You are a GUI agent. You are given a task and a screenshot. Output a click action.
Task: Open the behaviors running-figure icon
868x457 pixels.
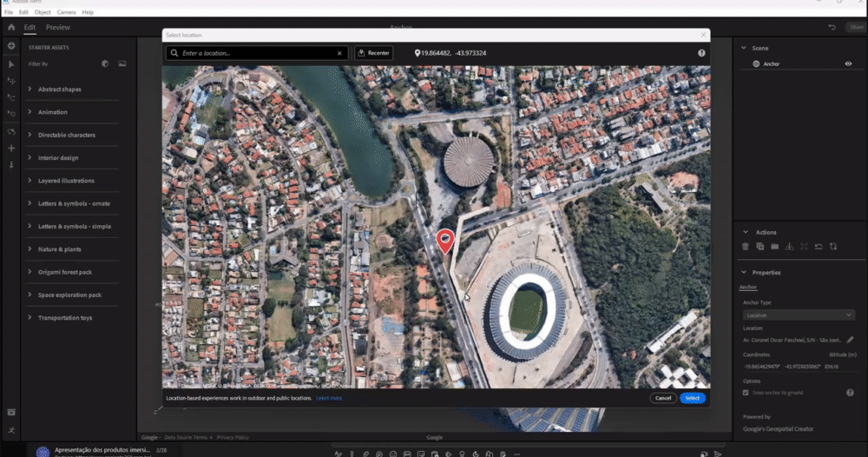pyautogui.click(x=11, y=430)
